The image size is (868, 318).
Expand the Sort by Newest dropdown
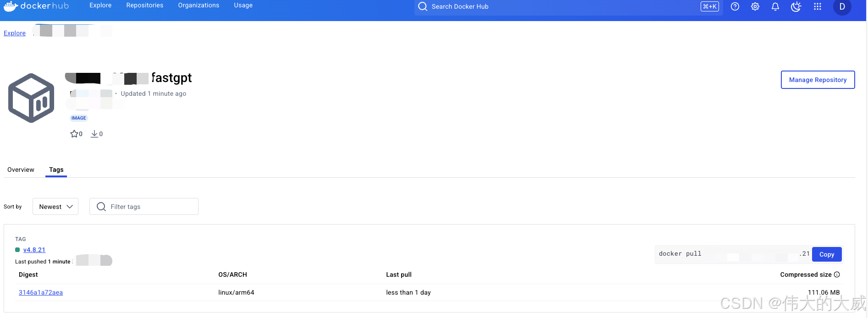pos(55,207)
